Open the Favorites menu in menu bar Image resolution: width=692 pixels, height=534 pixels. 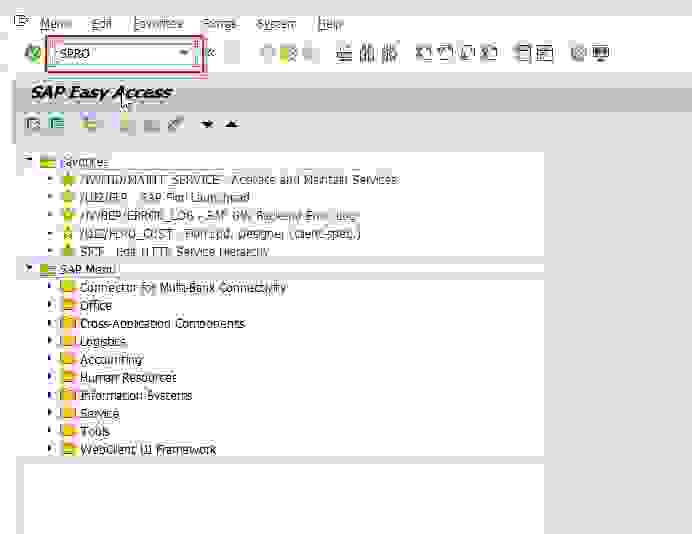[x=158, y=24]
